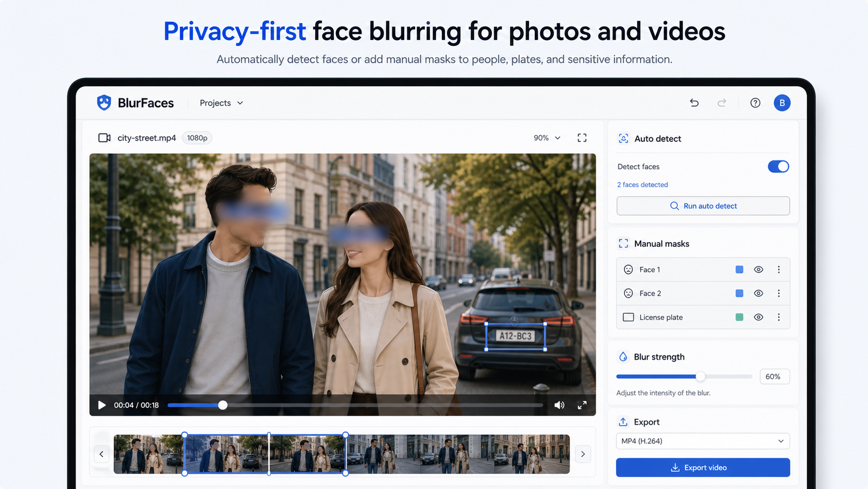This screenshot has height=489, width=868.
Task: Expand the player with the arrows icon
Action: [582, 405]
